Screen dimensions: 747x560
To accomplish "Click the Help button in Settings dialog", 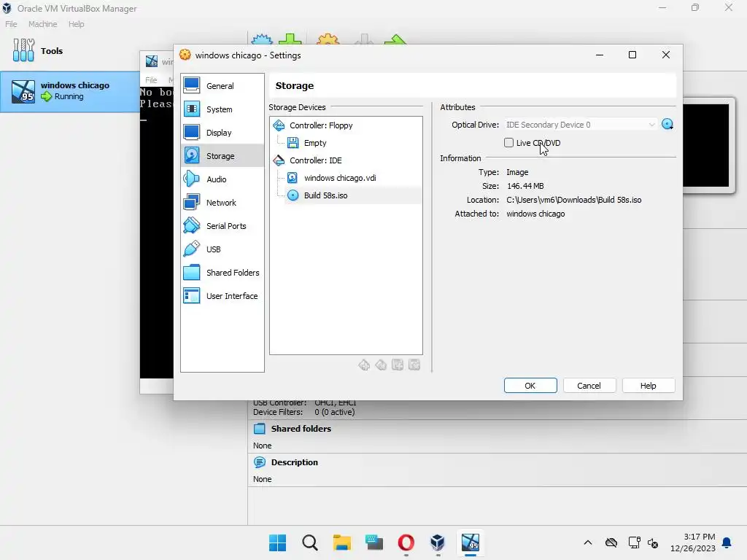I will click(x=649, y=386).
